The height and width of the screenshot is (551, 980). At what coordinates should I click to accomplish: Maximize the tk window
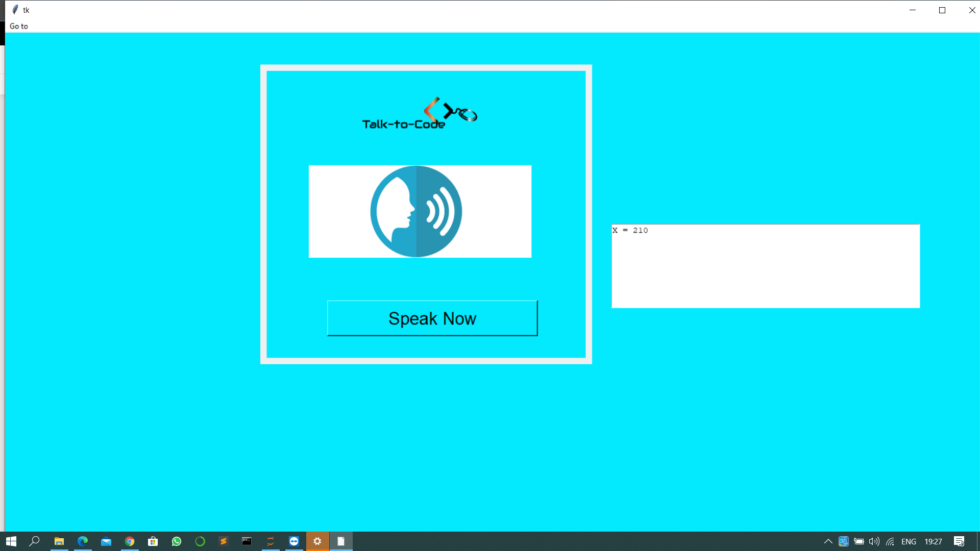coord(942,10)
